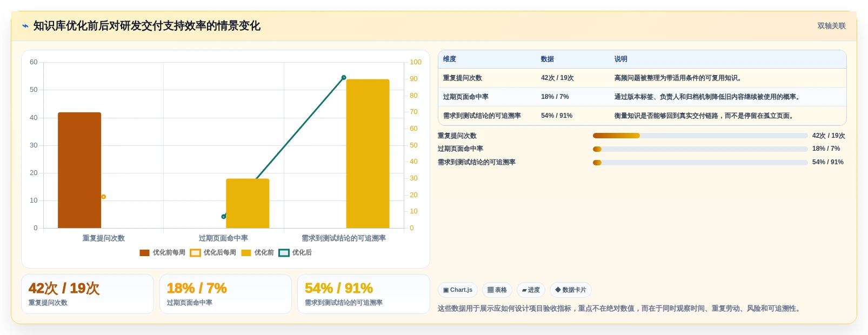Click the 维度 column header
Image resolution: width=868 pixels, height=335 pixels.
click(450, 59)
